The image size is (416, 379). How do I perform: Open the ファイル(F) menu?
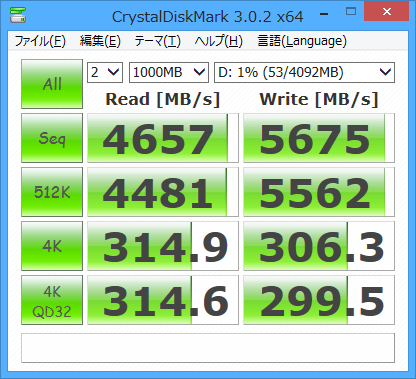tap(40, 41)
